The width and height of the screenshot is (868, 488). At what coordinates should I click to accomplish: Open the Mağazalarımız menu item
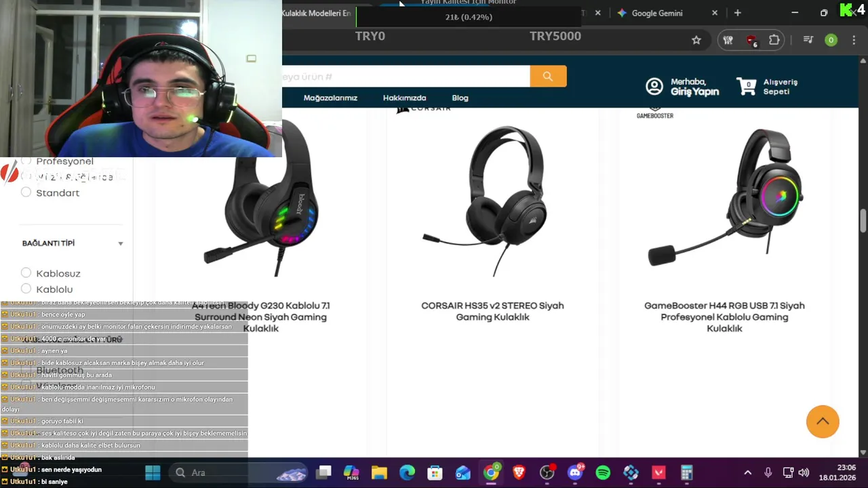click(x=330, y=98)
